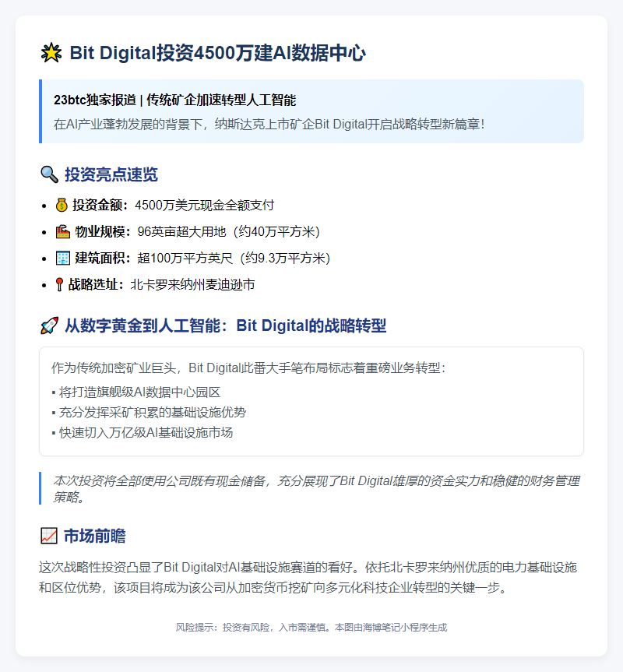Click the 战略选址 bold label
Screen dimensions: 623x672
[96, 284]
